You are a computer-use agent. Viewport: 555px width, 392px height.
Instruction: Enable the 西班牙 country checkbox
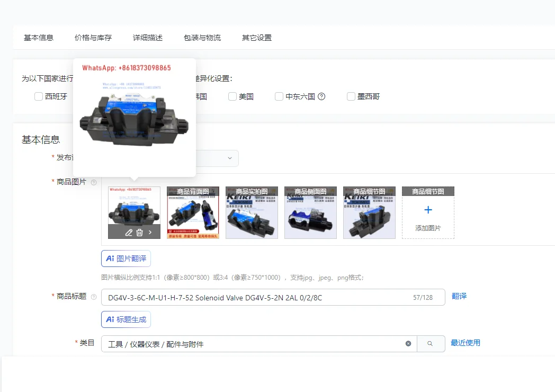click(x=38, y=96)
